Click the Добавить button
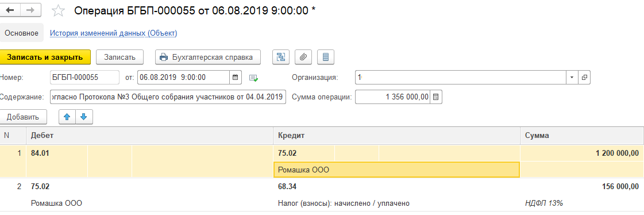This screenshot has width=644, height=215. coord(22,117)
